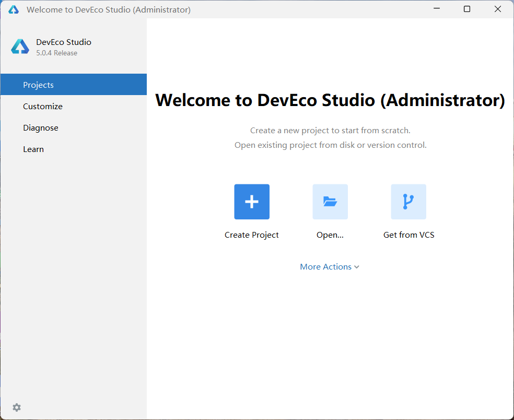
Task: Click the Get from VCS branch icon
Action: click(408, 202)
